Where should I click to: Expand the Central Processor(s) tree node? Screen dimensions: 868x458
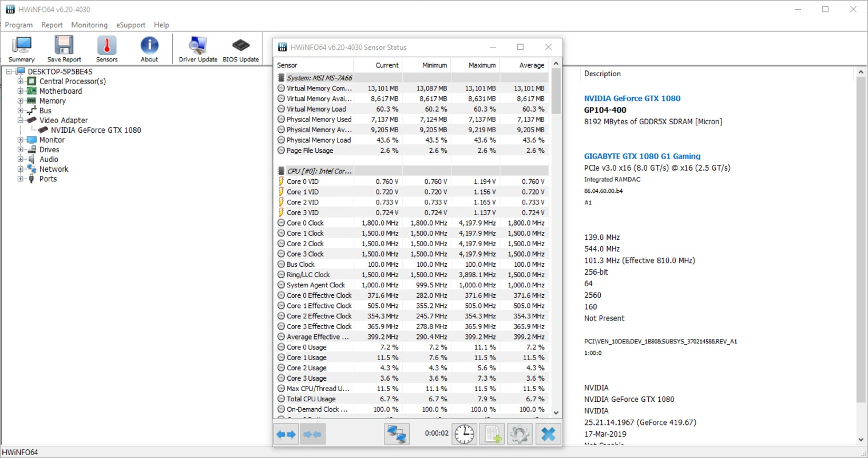click(x=21, y=81)
